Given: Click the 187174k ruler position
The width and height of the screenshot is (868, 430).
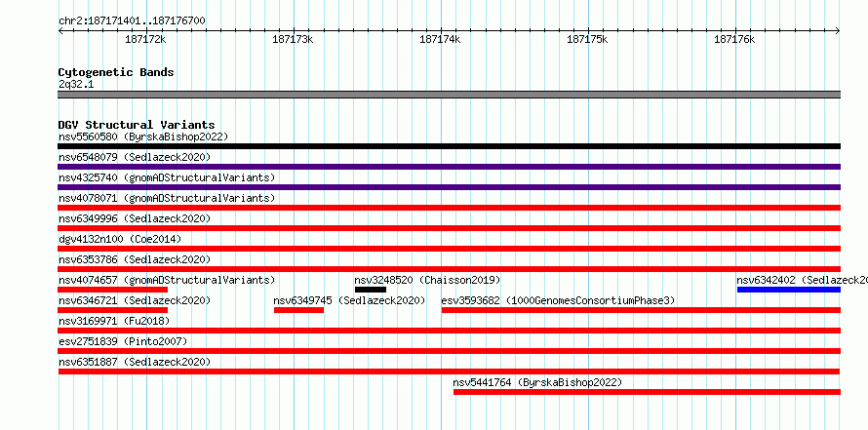Looking at the screenshot, I should pyautogui.click(x=440, y=39).
